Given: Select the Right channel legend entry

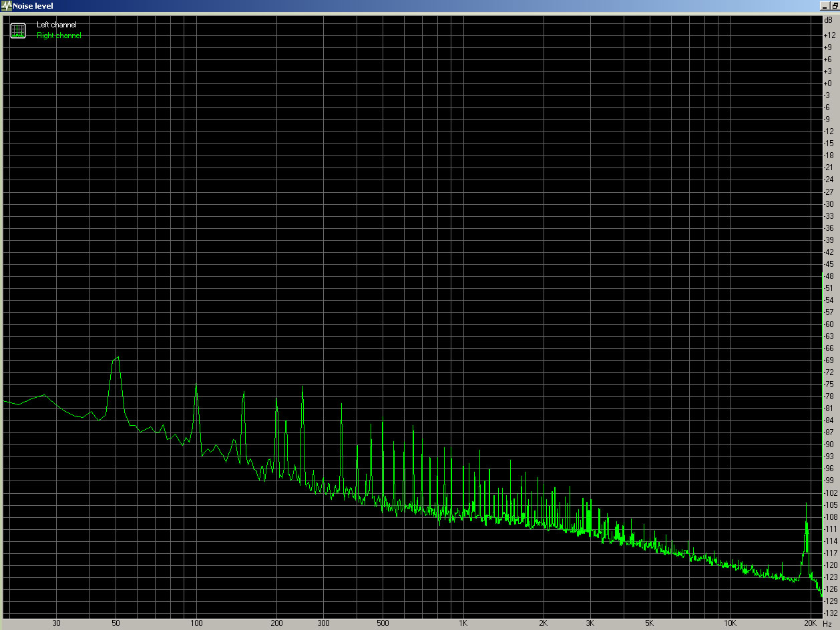Looking at the screenshot, I should (x=59, y=35).
